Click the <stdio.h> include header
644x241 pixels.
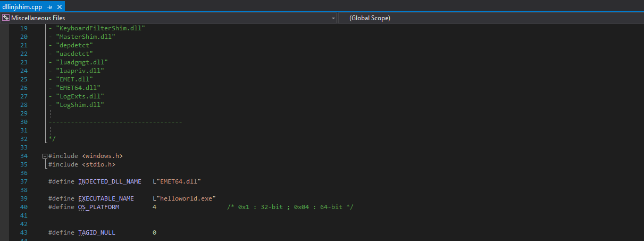tap(98, 164)
